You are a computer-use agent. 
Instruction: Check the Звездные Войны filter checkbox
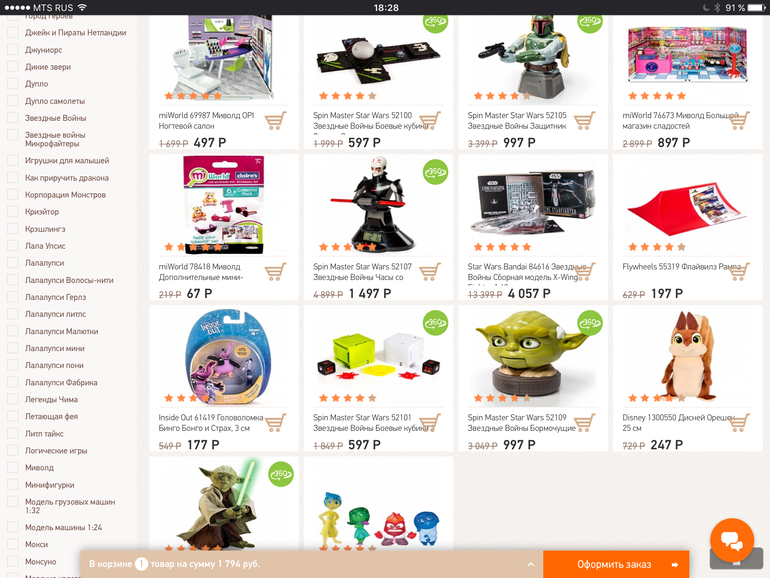13,118
